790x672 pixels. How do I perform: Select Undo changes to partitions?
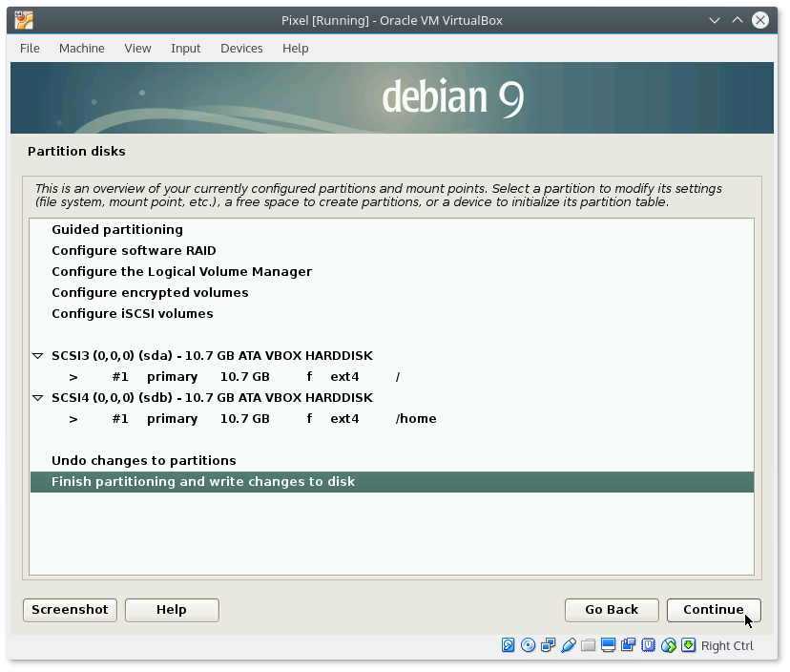(x=392, y=461)
